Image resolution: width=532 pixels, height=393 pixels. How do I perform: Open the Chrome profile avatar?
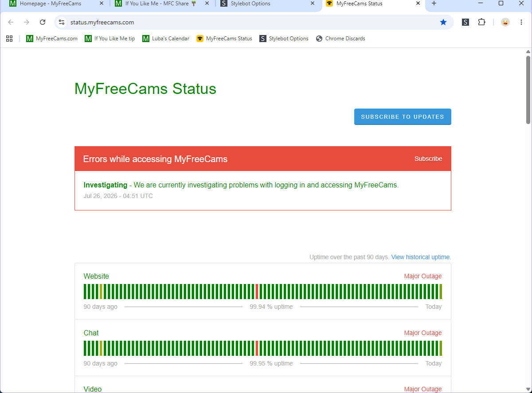pos(505,22)
